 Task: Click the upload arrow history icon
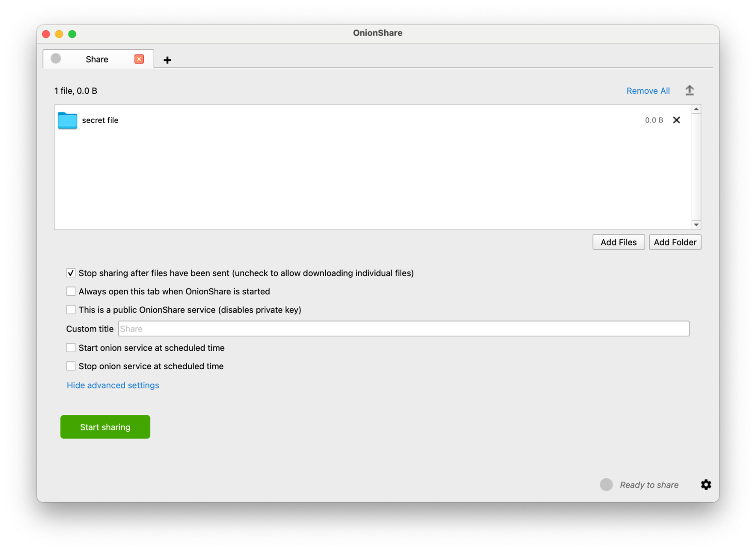(689, 91)
